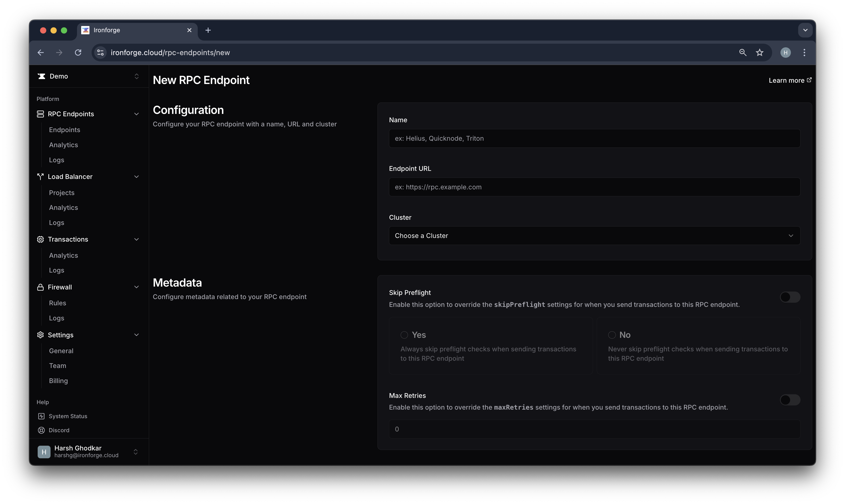This screenshot has height=504, width=845.
Task: Click the Ironforge logo next to Demo
Action: 41,76
